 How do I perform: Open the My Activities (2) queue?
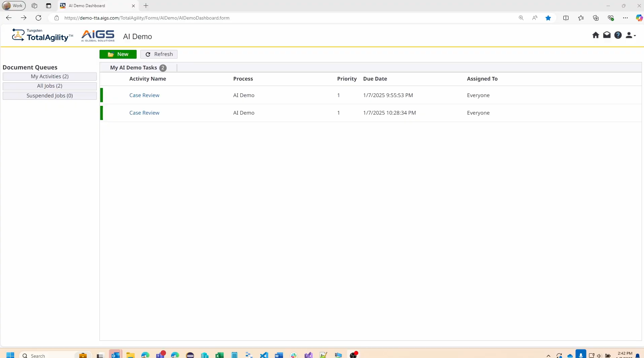coord(50,77)
